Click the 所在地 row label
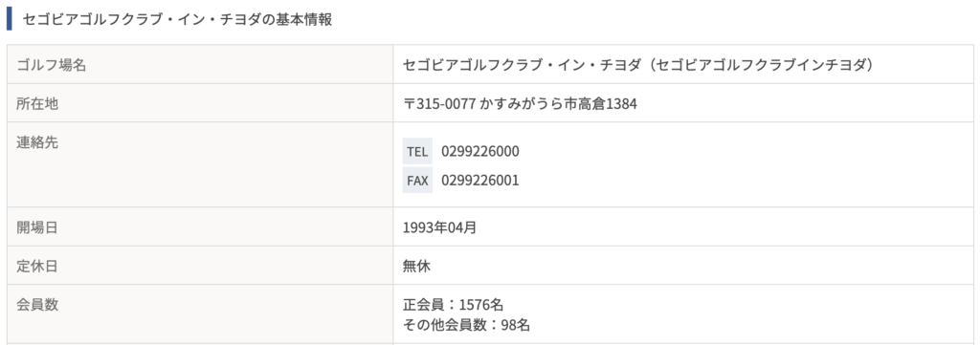Screen dimensions: 980x345 click(x=37, y=103)
